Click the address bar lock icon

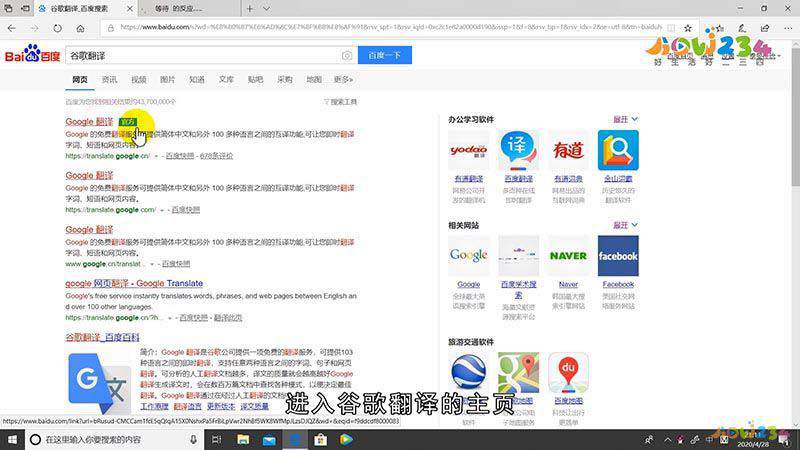click(110, 28)
